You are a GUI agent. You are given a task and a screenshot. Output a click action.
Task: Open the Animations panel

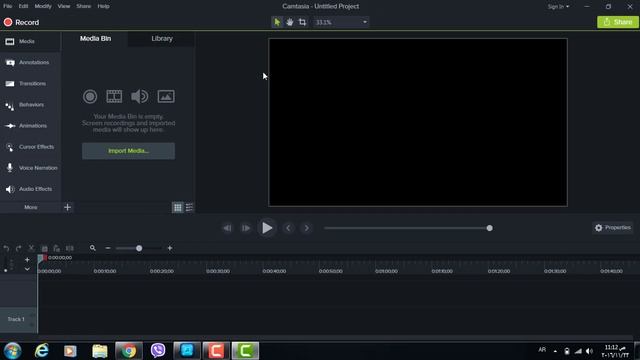coord(30,126)
